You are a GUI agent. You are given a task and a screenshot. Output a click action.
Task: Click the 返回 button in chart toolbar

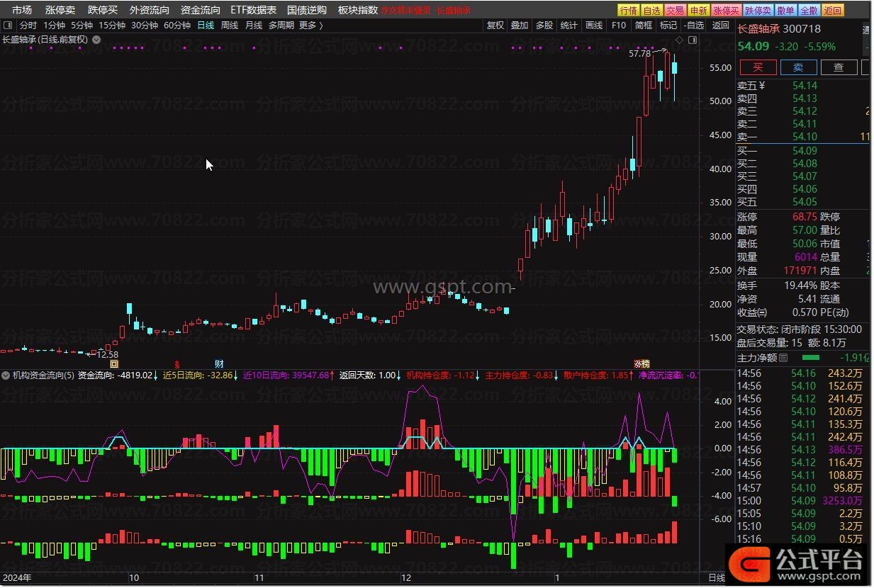click(x=720, y=26)
